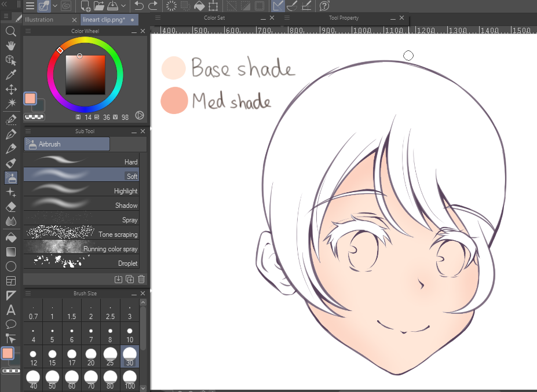Choose the Text tool
The image size is (537, 392).
pyautogui.click(x=10, y=310)
